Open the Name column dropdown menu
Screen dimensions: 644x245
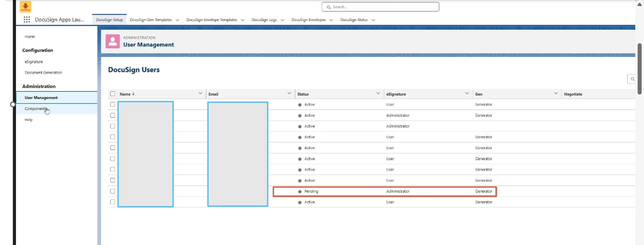click(x=200, y=93)
